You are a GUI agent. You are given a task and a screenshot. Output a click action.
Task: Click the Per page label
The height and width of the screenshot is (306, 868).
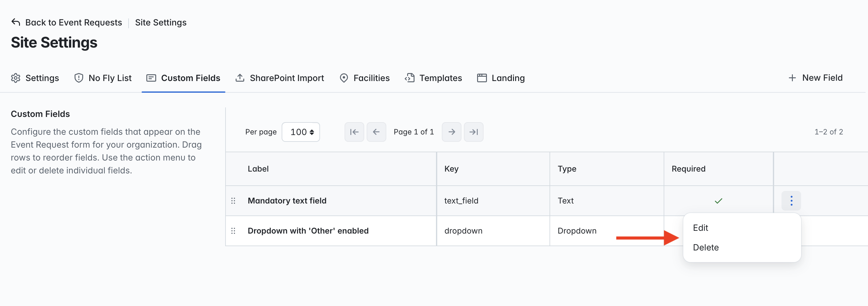point(261,132)
